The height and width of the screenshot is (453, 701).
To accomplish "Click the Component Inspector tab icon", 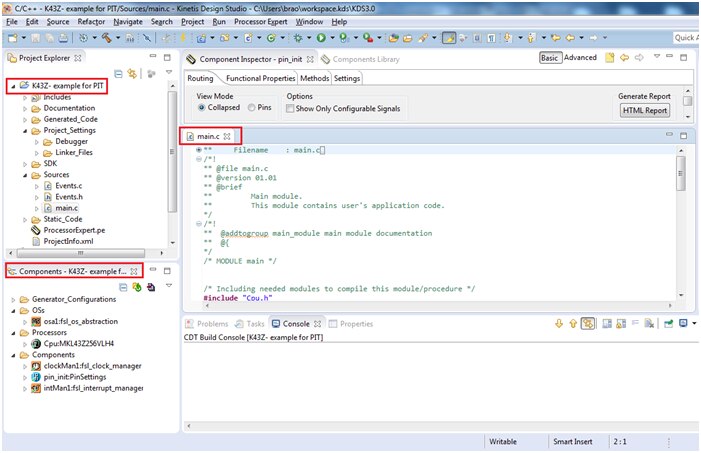I will pos(191,59).
